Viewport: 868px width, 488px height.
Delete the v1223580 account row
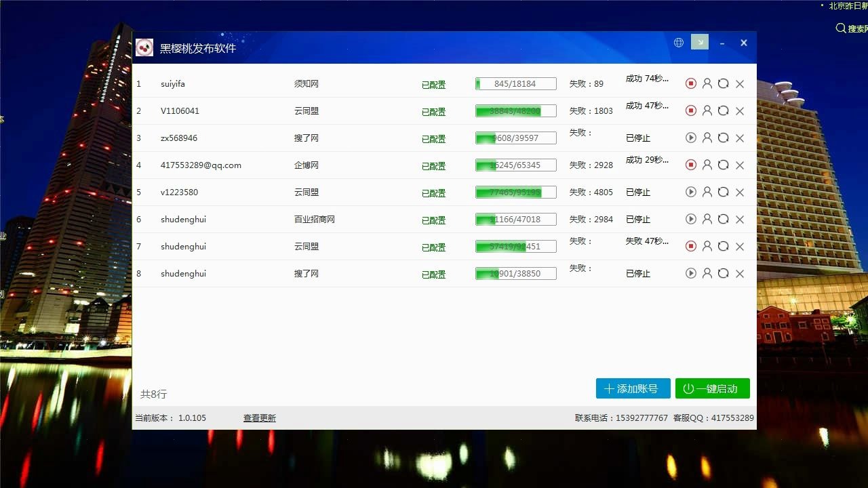740,192
